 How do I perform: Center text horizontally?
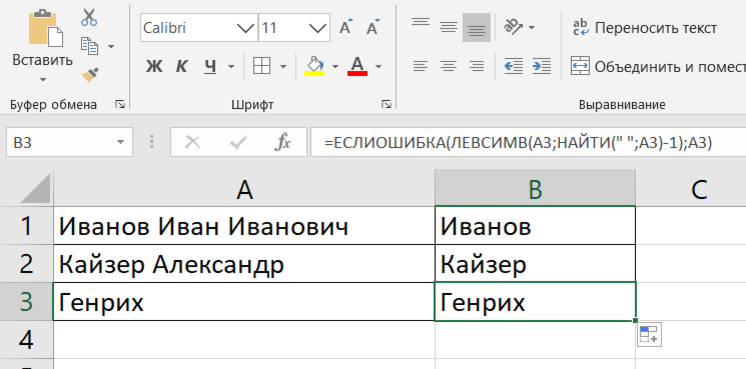click(448, 66)
